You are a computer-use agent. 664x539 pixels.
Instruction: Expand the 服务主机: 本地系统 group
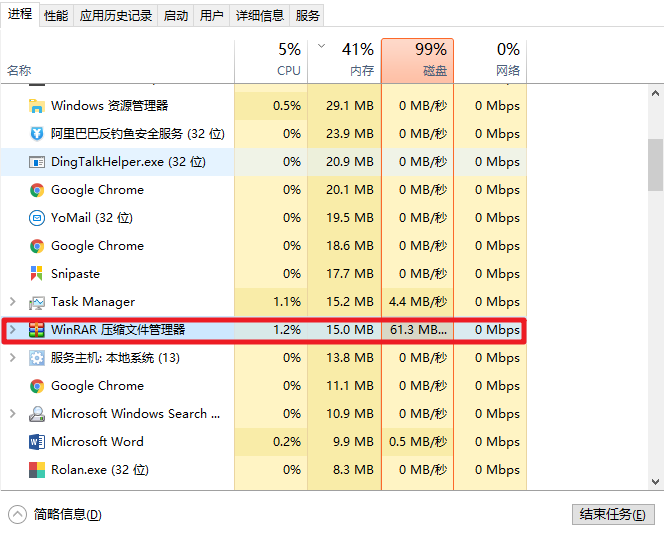click(12, 357)
